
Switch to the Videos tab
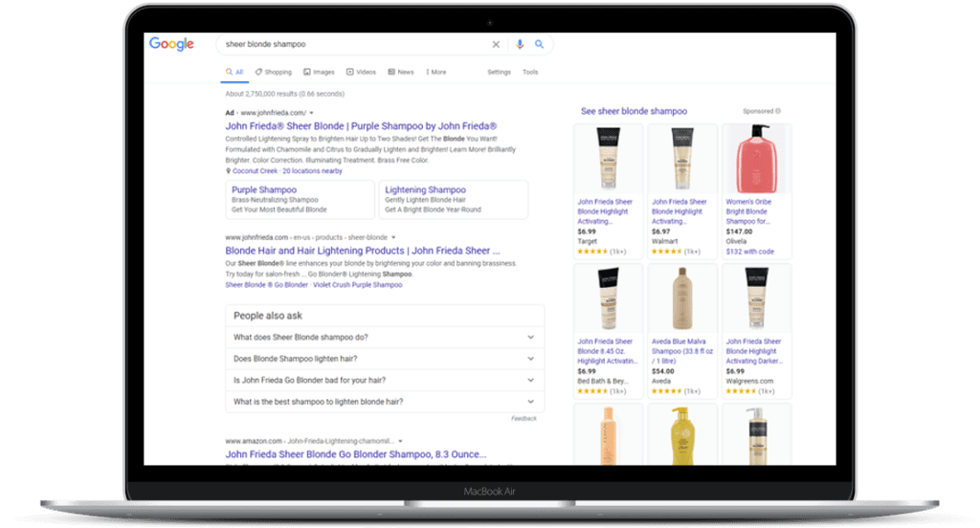tap(361, 72)
